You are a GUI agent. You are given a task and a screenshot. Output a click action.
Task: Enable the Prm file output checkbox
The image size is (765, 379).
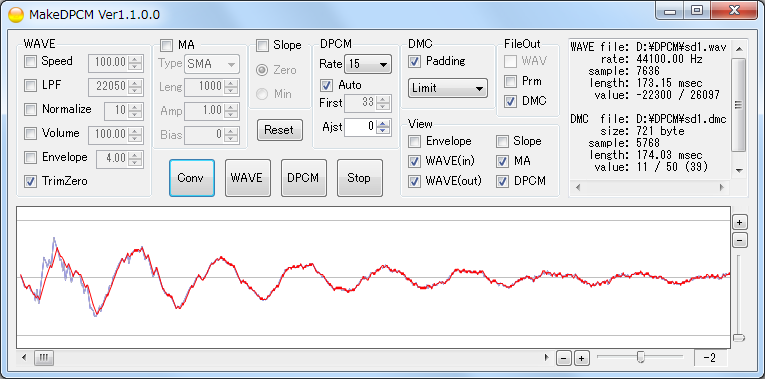[x=510, y=81]
